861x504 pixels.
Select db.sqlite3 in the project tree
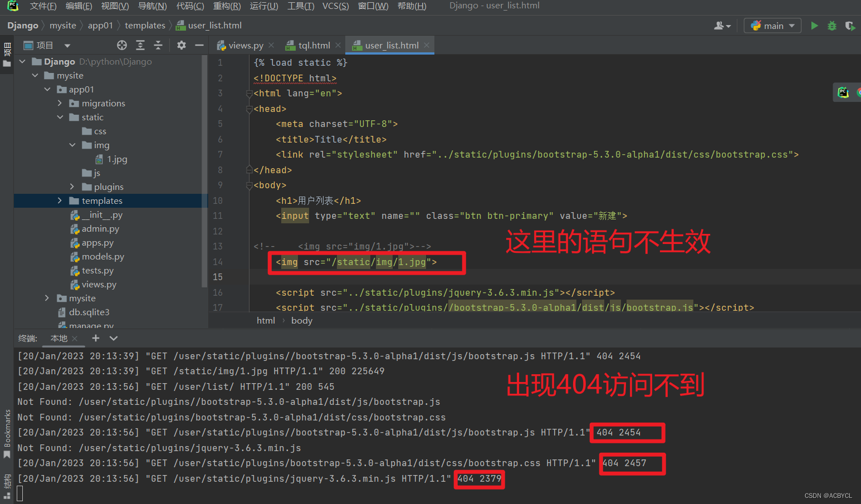(89, 312)
